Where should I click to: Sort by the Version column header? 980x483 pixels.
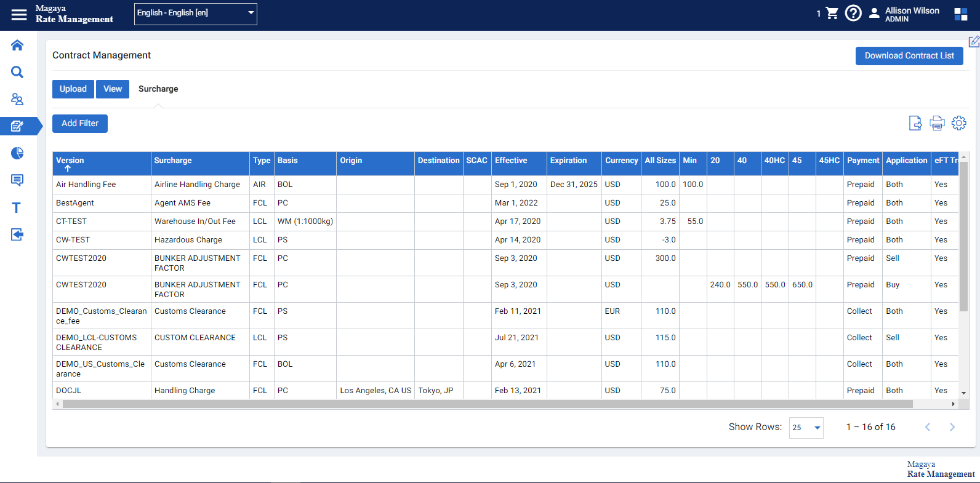pos(102,164)
